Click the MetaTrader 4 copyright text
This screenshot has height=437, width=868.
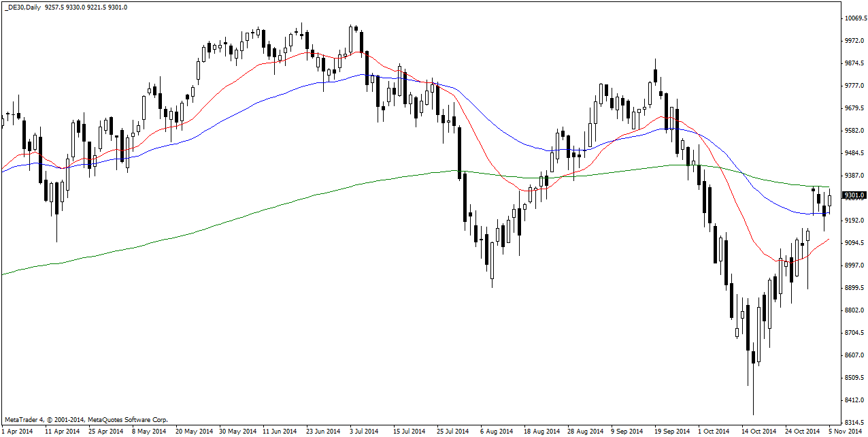tap(86, 420)
